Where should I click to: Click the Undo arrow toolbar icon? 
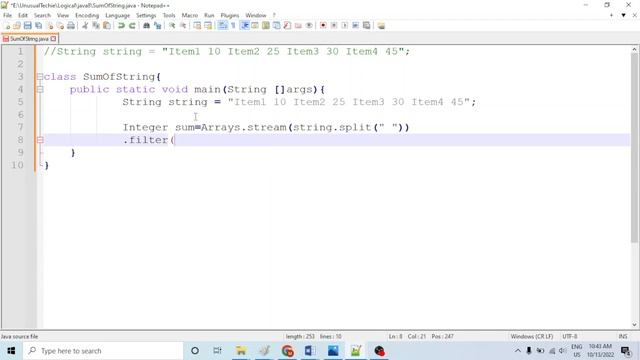point(121,26)
